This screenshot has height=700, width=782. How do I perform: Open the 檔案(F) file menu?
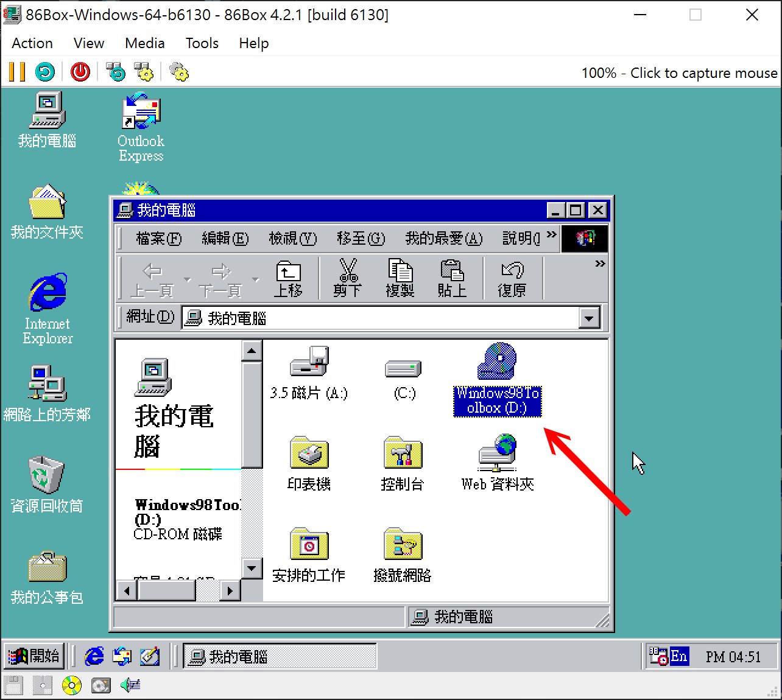pyautogui.click(x=158, y=239)
